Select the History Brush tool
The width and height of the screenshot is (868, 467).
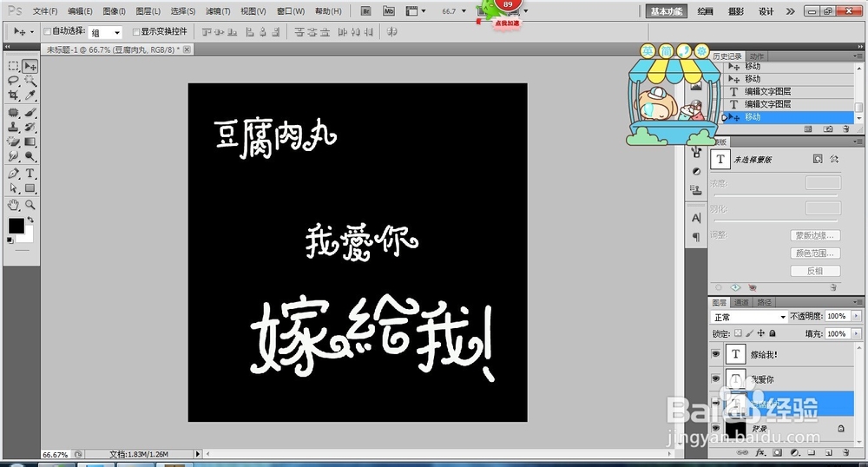coord(30,128)
